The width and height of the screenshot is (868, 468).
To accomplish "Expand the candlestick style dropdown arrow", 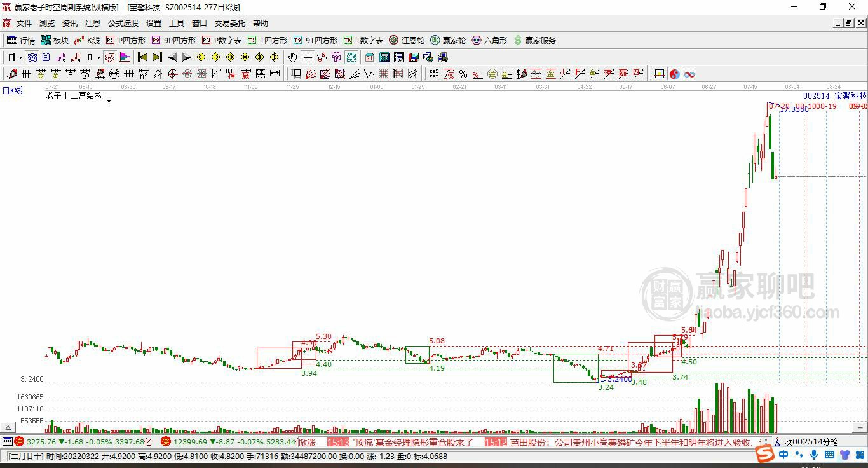I will (98, 57).
